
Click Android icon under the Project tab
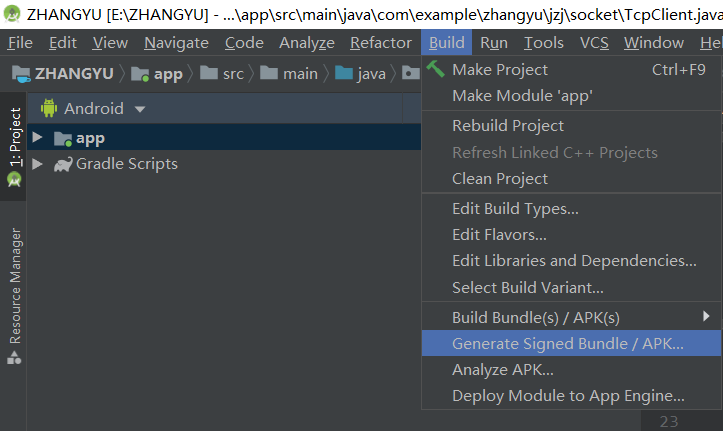coord(14,179)
